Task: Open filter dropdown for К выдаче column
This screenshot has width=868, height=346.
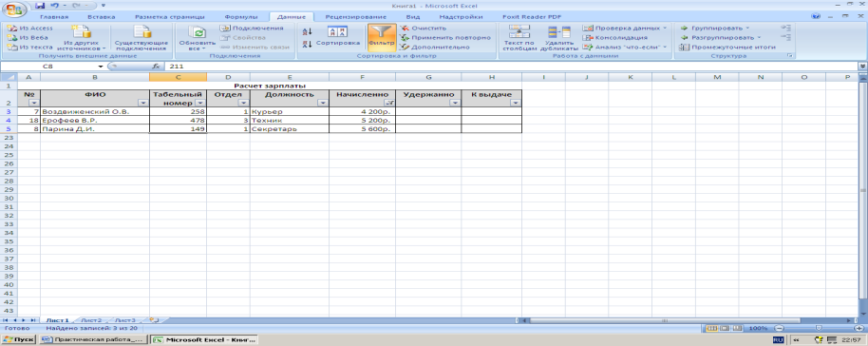Action: (x=516, y=103)
